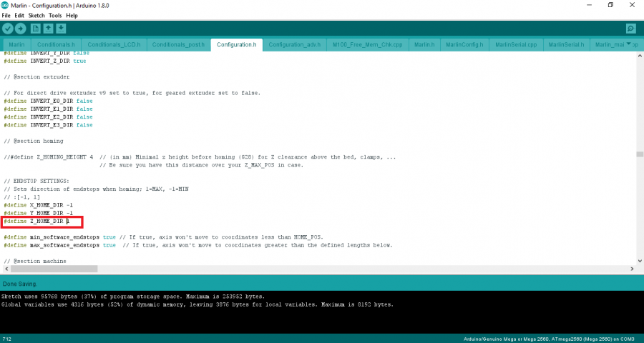Open the File menu
This screenshot has height=343, width=644.
pos(6,15)
